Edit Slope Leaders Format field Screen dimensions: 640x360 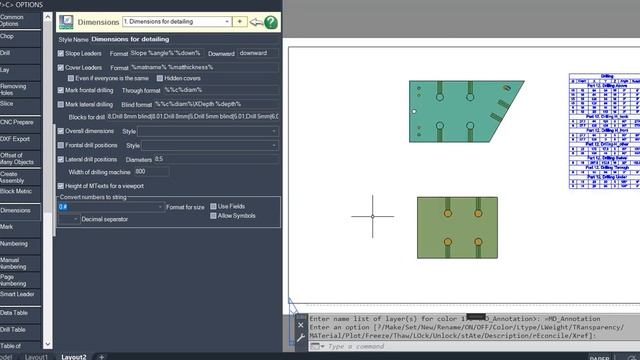pos(166,53)
